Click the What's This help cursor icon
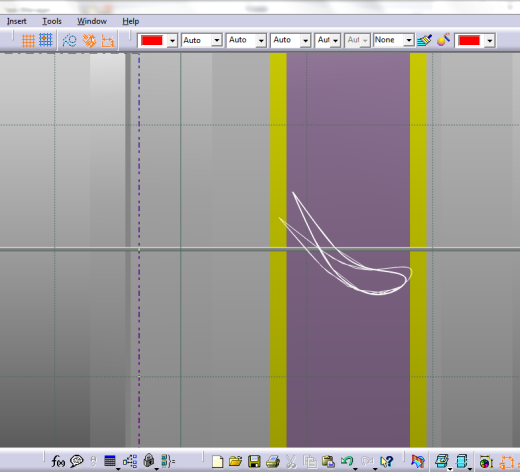The image size is (520, 472). pyautogui.click(x=387, y=462)
